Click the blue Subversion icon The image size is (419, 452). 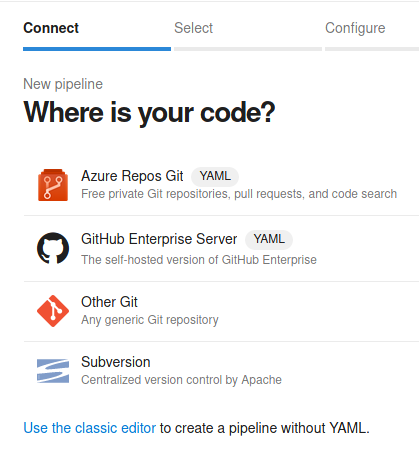click(53, 371)
